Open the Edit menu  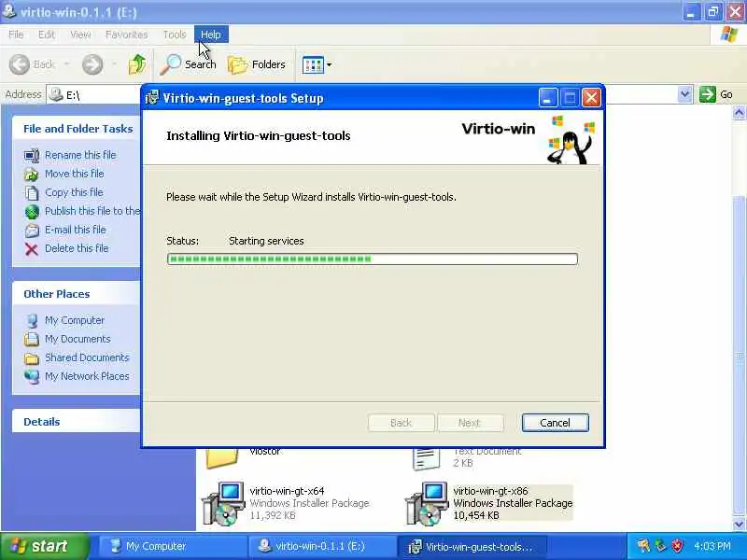(47, 35)
